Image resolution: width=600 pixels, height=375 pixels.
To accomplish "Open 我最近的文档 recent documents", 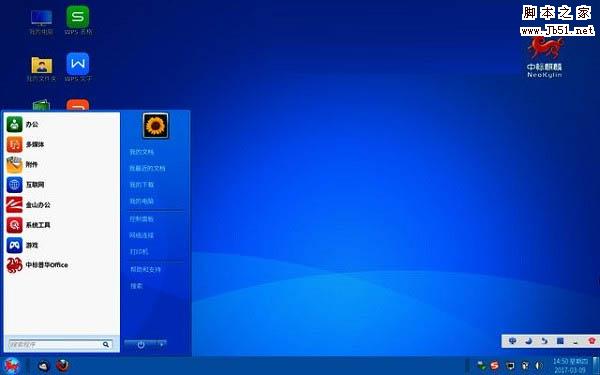I will click(147, 168).
